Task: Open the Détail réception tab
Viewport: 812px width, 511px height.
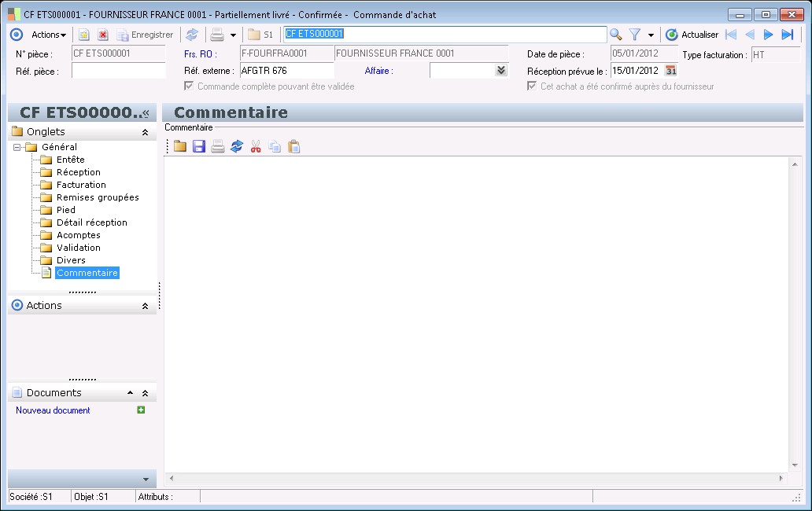Action: click(91, 222)
